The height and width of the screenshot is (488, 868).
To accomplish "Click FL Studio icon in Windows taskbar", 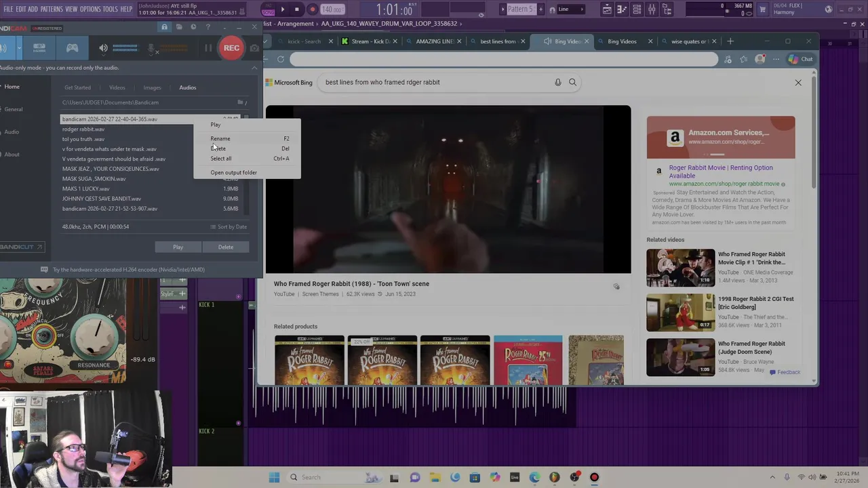I will point(554,477).
